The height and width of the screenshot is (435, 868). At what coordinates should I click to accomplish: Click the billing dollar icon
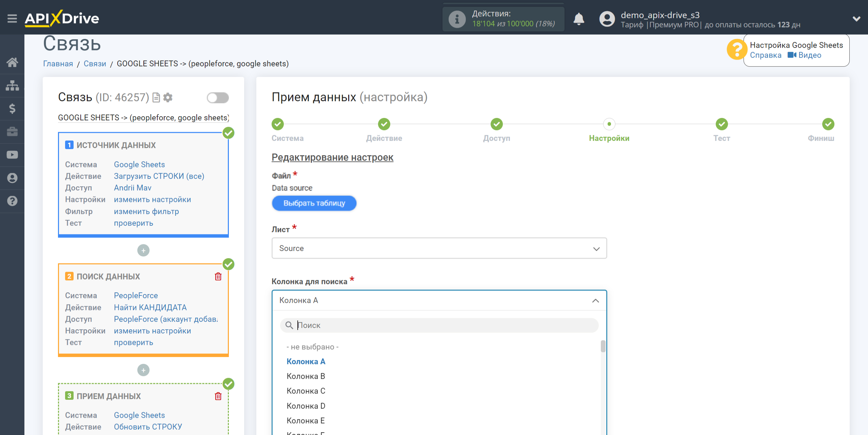(13, 108)
